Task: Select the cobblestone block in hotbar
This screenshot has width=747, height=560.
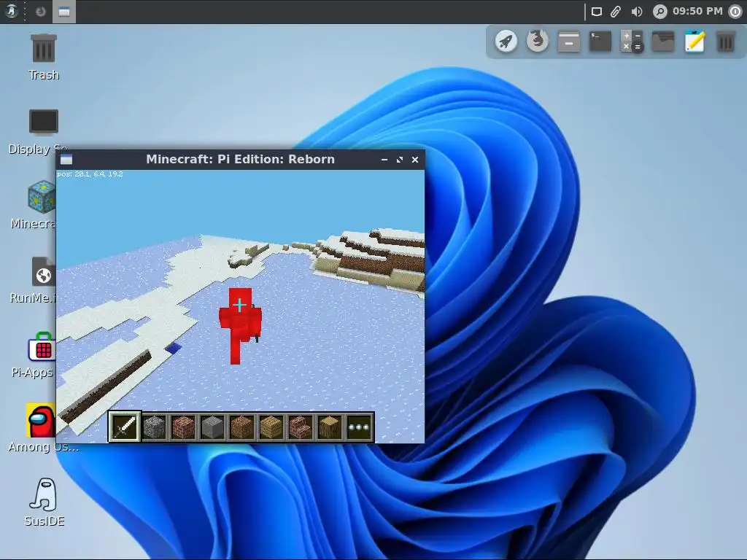Action: pos(154,427)
